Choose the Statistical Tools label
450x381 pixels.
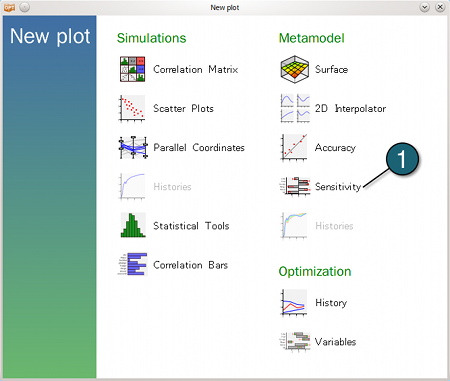[191, 226]
